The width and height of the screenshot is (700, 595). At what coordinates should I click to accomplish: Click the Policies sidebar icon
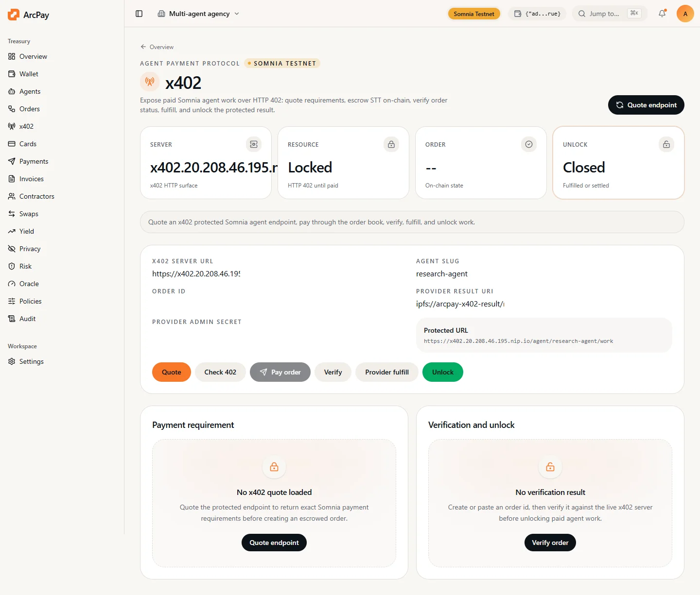[12, 301]
